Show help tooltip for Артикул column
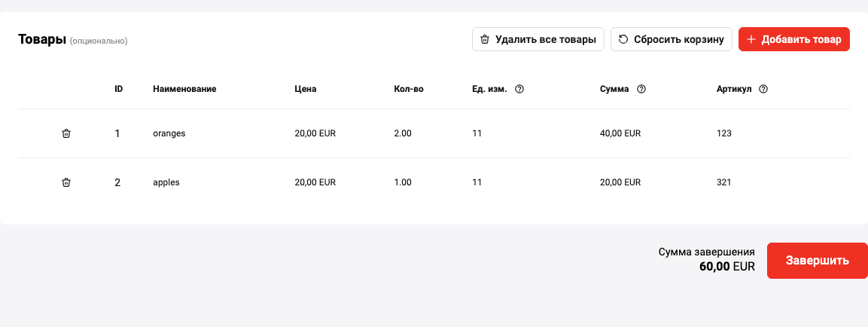Image resolution: width=868 pixels, height=327 pixels. point(763,89)
